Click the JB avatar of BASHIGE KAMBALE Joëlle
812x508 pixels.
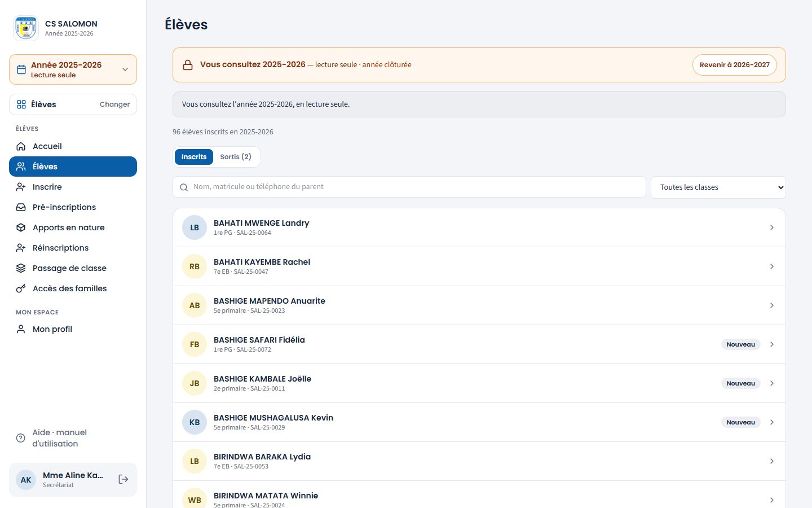tap(195, 383)
